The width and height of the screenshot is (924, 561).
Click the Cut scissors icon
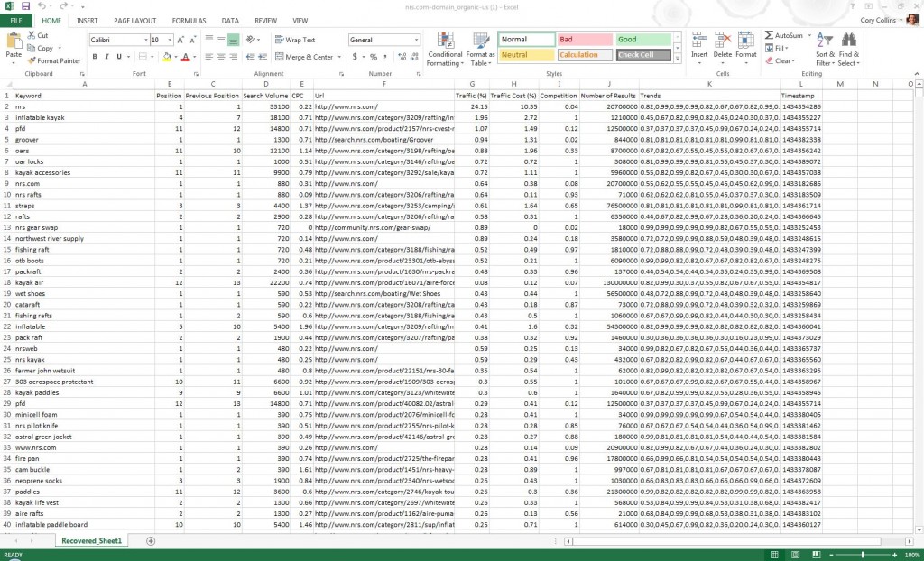(32, 36)
